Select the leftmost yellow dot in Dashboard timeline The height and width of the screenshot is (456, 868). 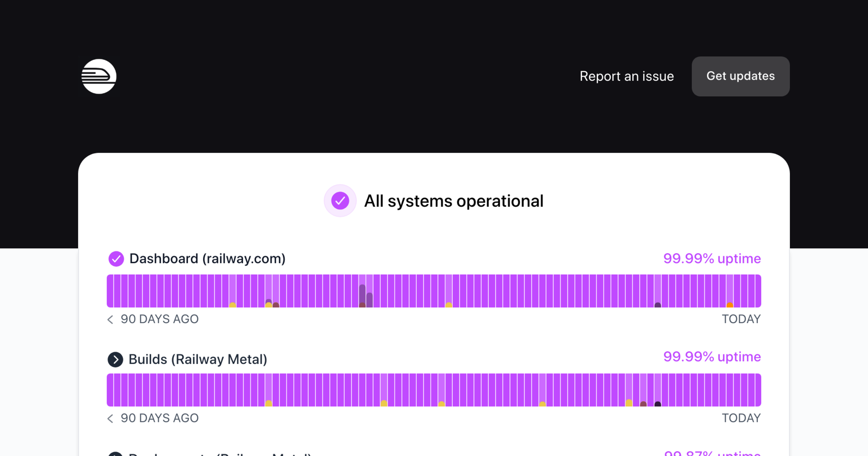coord(233,305)
